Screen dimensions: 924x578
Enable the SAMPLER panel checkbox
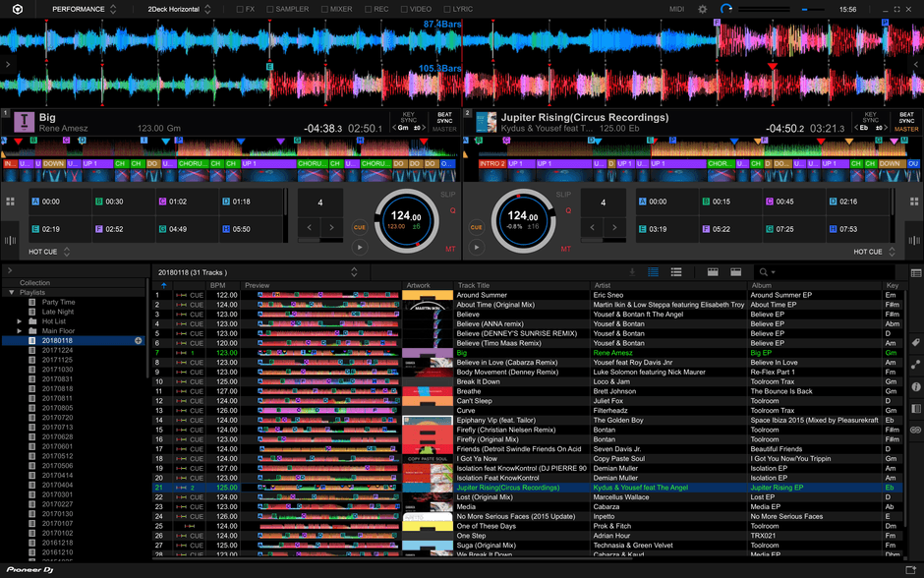(x=270, y=9)
